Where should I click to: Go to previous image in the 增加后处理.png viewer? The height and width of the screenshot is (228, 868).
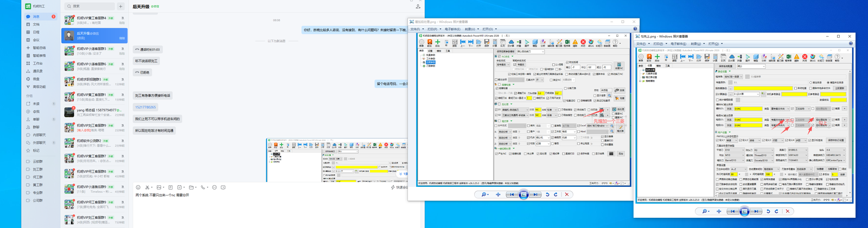click(512, 194)
